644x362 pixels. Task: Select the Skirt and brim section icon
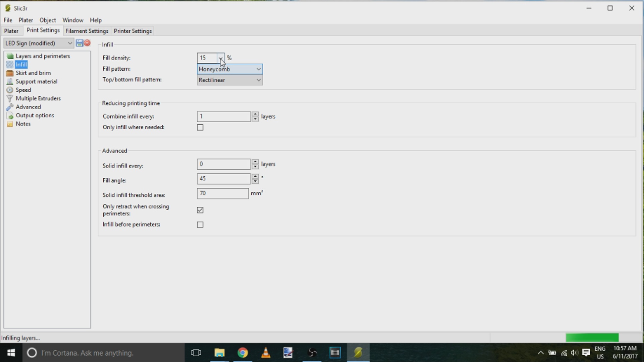[10, 73]
